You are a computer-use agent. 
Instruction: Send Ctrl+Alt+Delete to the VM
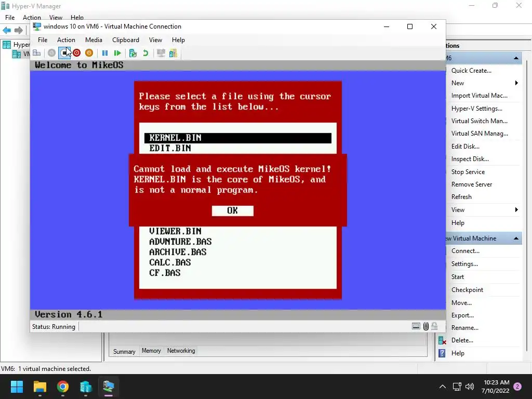(x=37, y=53)
